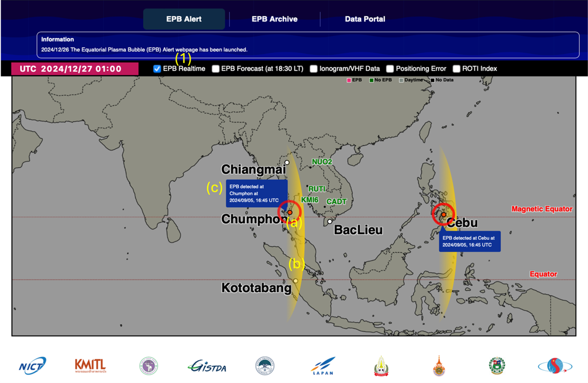Open the Data Portal tab
The width and height of the screenshot is (588, 383).
[x=365, y=19]
